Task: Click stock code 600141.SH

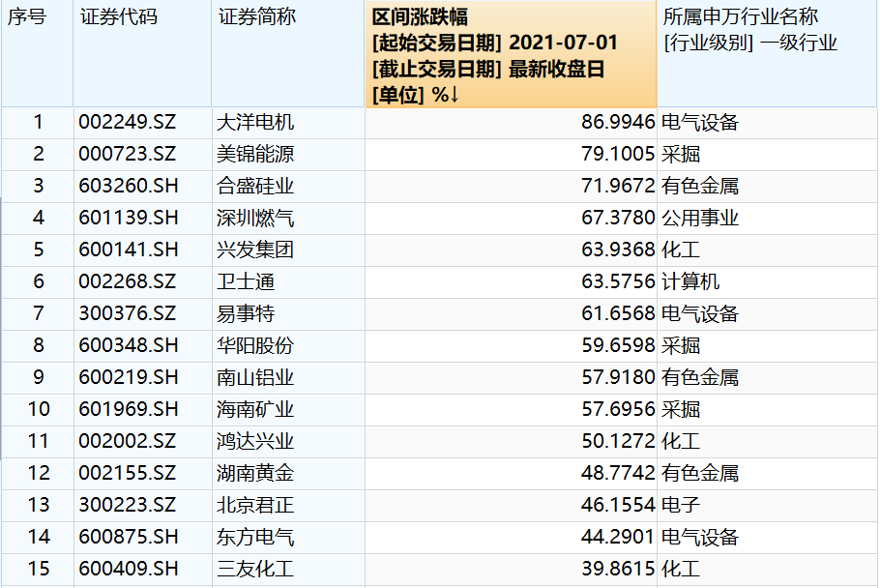Action: 128,250
